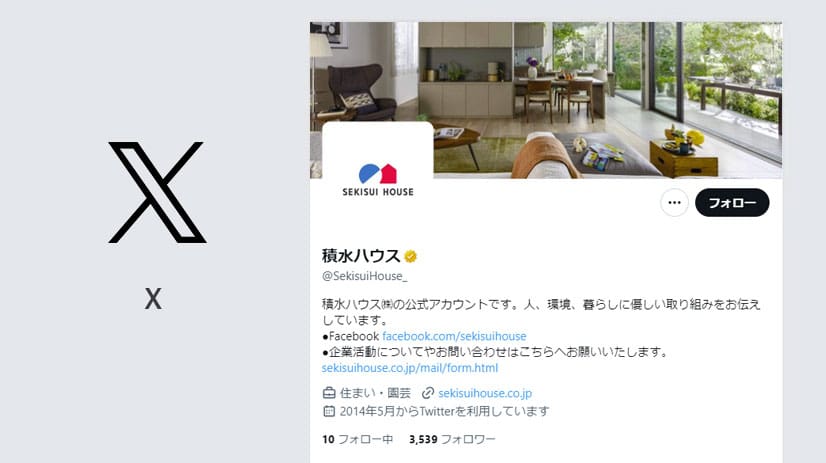Open the three-dot more options menu
Viewport: 826px width, 463px height.
[674, 203]
